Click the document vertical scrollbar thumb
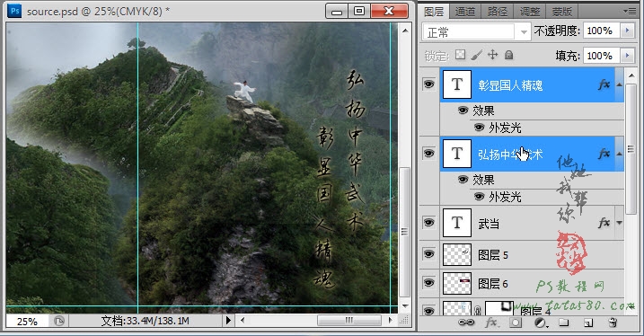 [404, 232]
